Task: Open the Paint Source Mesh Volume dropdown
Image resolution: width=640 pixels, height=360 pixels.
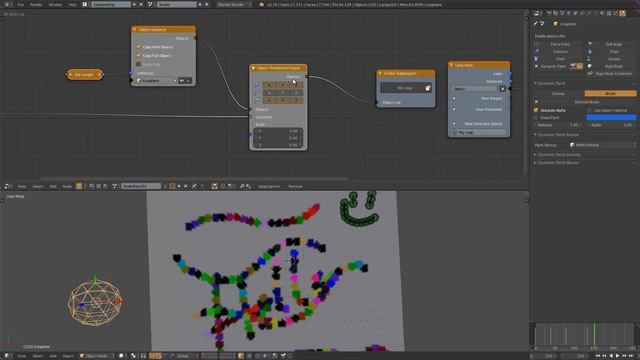Action: [603, 145]
